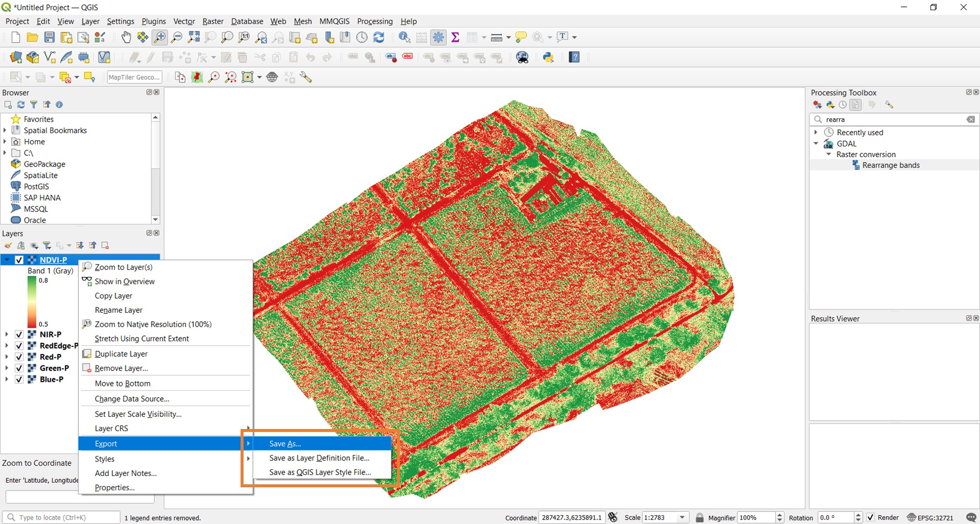The width and height of the screenshot is (980, 524).
Task: Expand the Recently used toolbox group
Action: pyautogui.click(x=816, y=132)
